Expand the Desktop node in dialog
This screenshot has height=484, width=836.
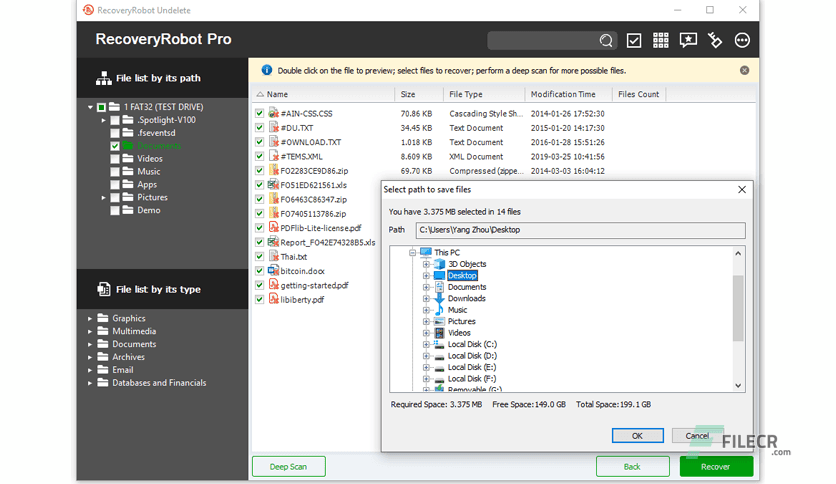pos(426,276)
